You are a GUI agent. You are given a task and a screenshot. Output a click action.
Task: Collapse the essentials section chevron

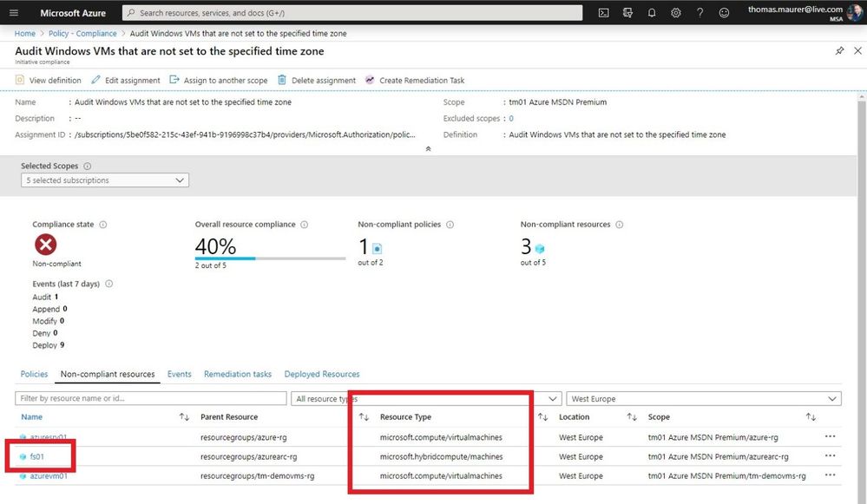428,148
